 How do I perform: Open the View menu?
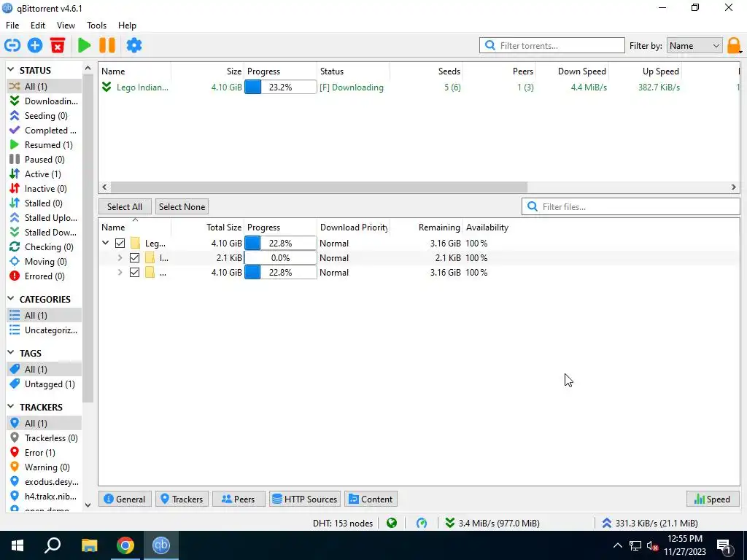(x=66, y=26)
